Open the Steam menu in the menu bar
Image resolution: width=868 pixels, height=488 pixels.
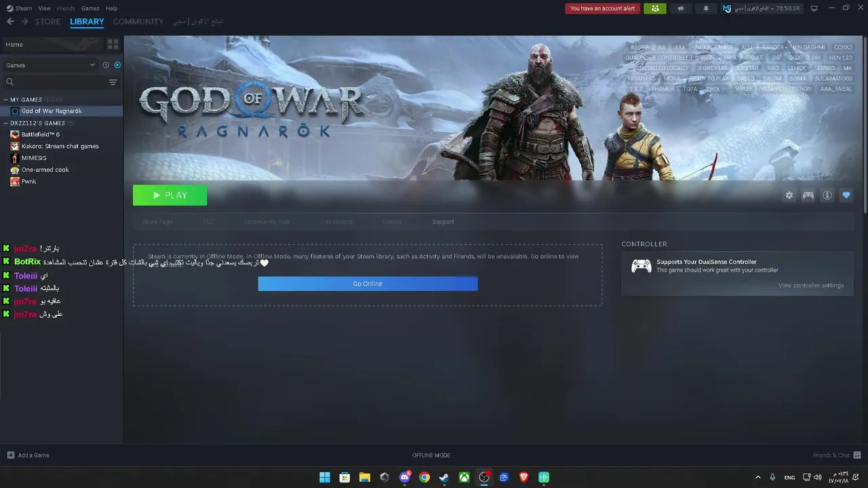click(x=19, y=8)
